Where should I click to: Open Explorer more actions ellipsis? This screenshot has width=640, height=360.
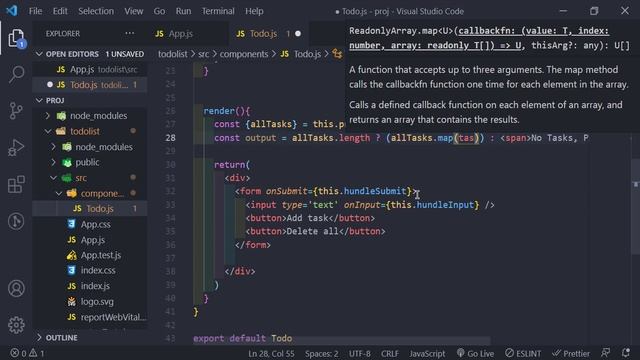pos(130,33)
